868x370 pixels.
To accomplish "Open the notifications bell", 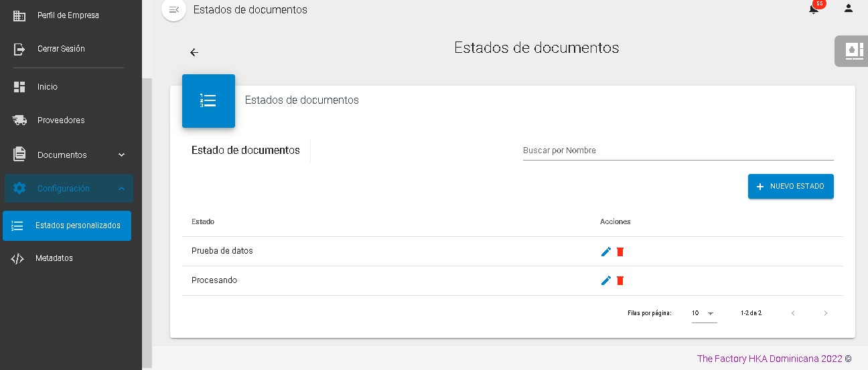I will tap(814, 9).
